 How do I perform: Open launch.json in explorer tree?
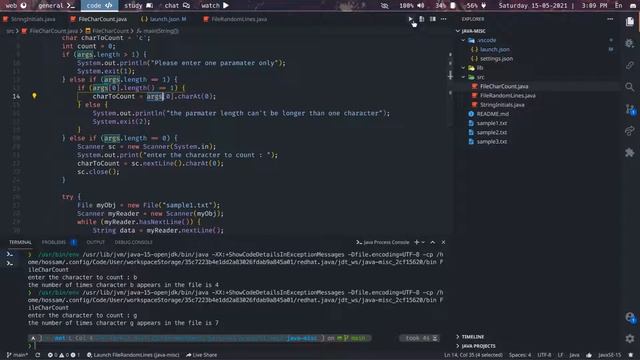495,49
